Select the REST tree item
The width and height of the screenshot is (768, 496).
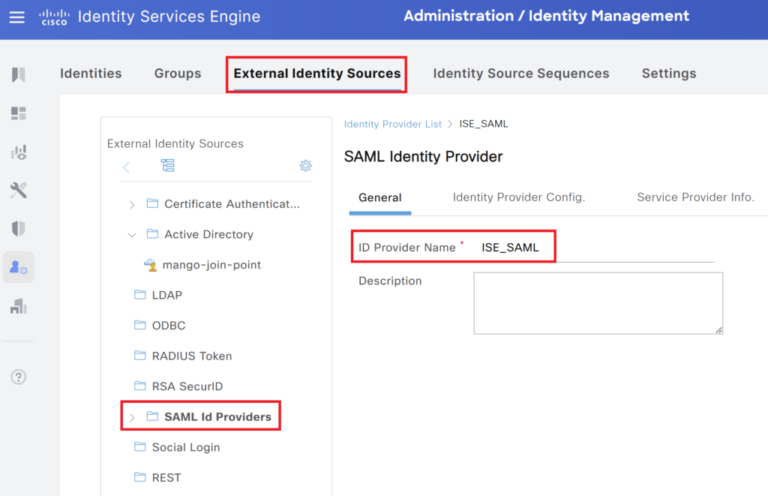click(167, 477)
